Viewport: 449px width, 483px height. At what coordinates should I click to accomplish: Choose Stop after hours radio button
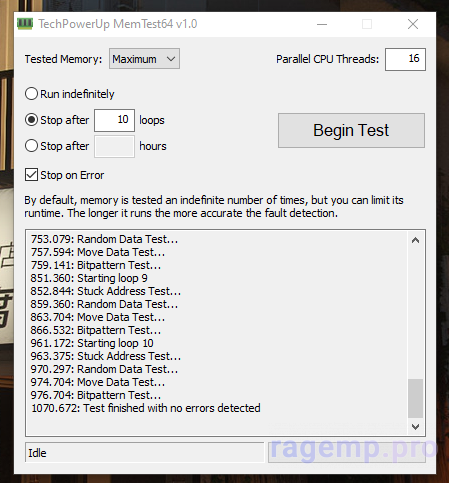[x=31, y=146]
